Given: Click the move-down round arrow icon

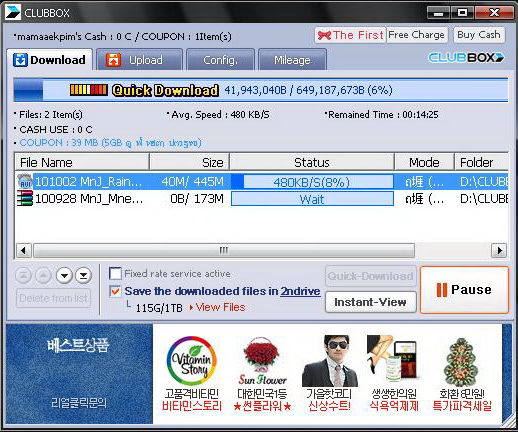Looking at the screenshot, I should [x=64, y=275].
